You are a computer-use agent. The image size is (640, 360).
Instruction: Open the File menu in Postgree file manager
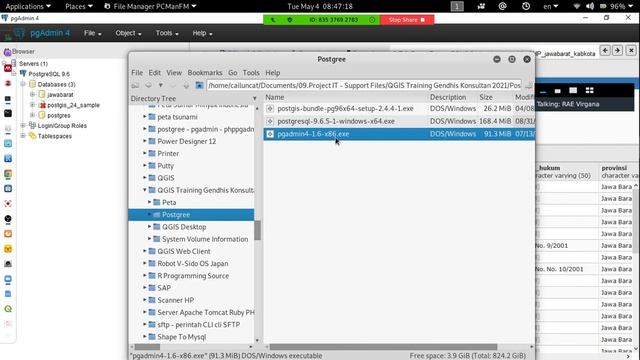tap(137, 73)
